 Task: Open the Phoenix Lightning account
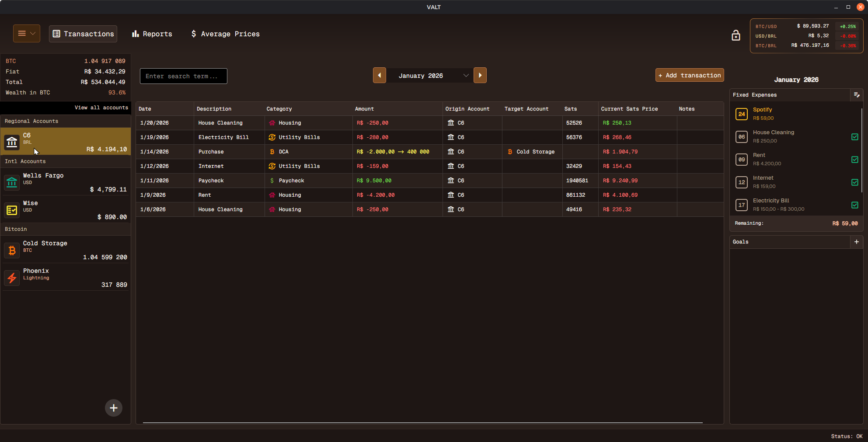click(x=66, y=278)
